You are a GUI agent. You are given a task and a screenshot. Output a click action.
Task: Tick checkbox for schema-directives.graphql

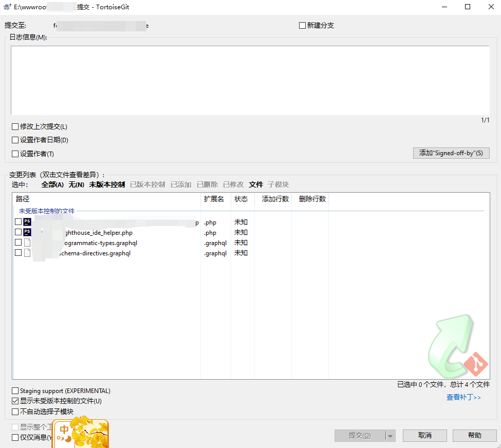[x=18, y=252]
